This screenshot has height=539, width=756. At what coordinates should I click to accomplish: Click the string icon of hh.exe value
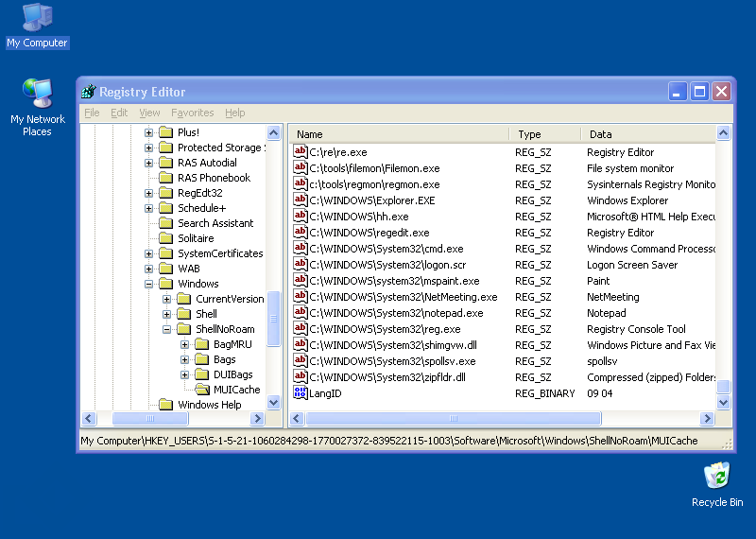pyautogui.click(x=300, y=217)
